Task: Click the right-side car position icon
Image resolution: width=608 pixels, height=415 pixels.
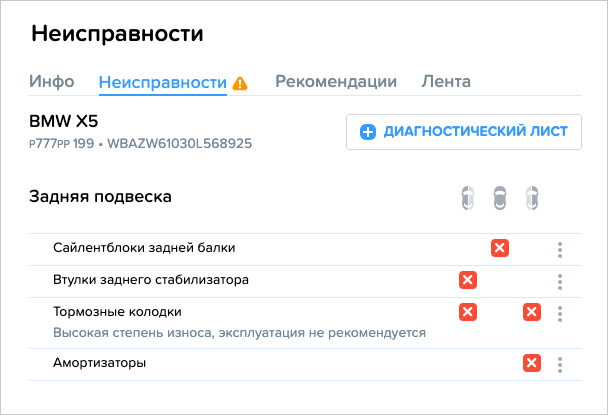Action: 532,198
